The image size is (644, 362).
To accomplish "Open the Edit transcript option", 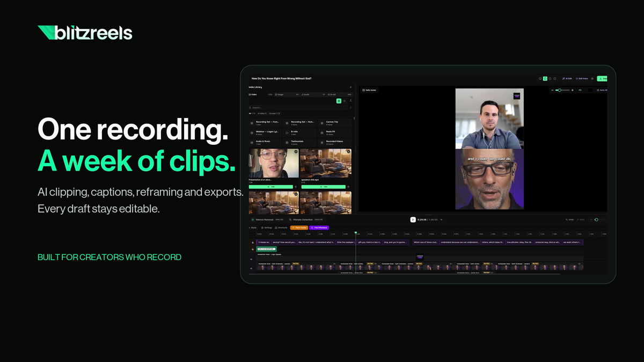I will point(582,78).
